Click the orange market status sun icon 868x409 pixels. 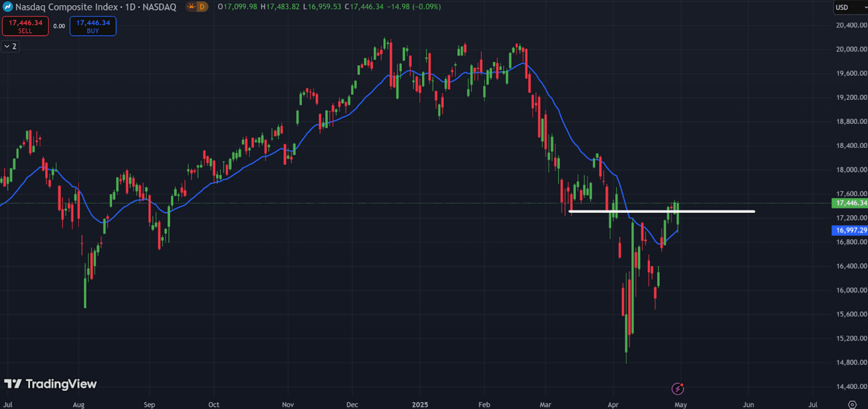pos(191,7)
